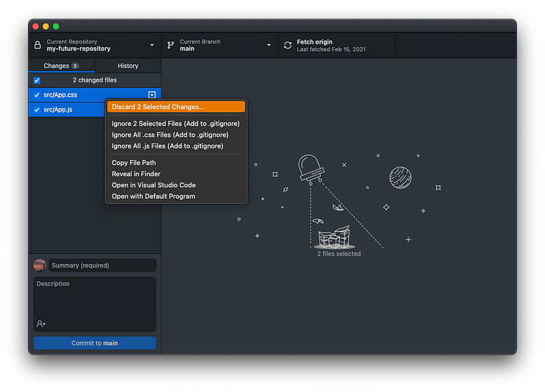Click the git branch icon
This screenshot has height=392, width=545.
click(170, 45)
